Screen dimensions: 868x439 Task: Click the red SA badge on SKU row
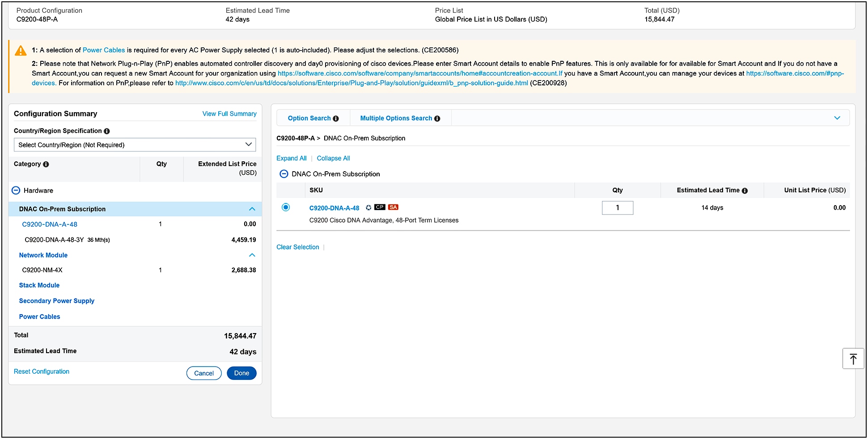[x=393, y=207]
